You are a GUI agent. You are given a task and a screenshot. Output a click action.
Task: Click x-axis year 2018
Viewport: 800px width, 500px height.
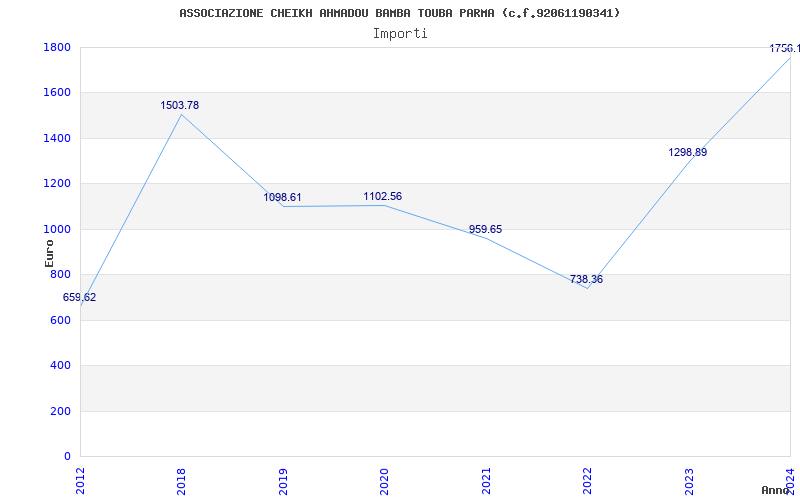[181, 481]
